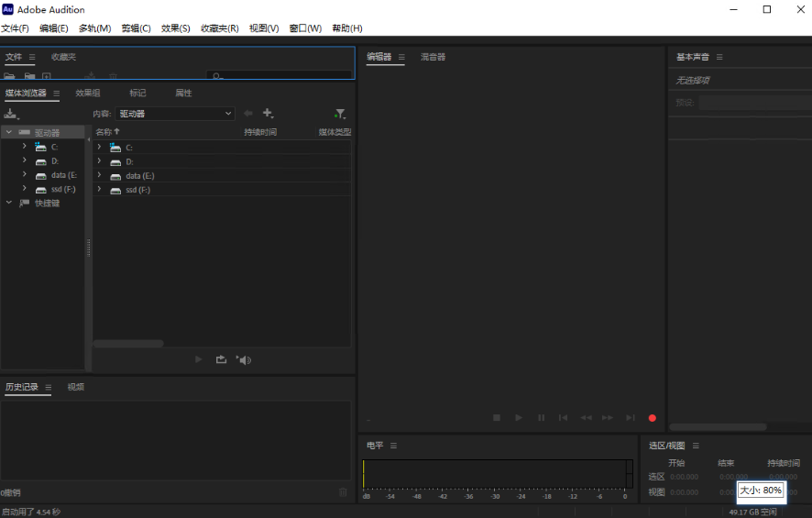Click the Media Browser preview play button
The image size is (812, 518).
pyautogui.click(x=198, y=359)
